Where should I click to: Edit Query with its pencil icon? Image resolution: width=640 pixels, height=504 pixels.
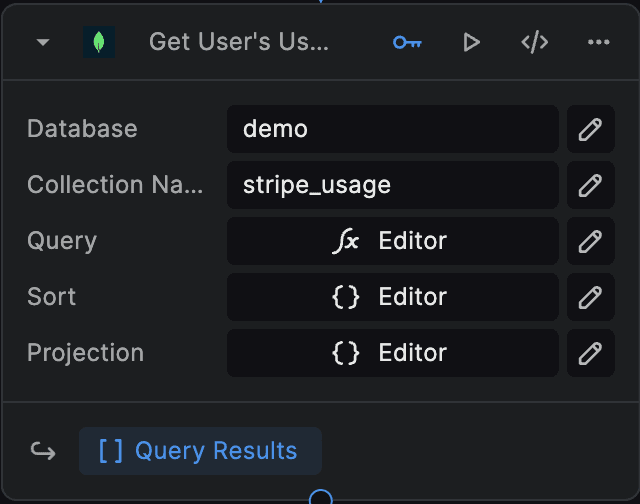pos(591,241)
